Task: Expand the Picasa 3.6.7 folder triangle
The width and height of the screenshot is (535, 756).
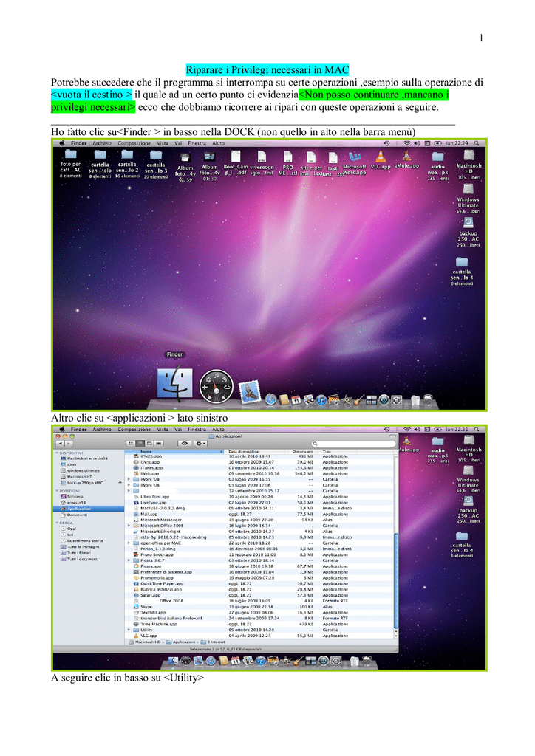Action: pyautogui.click(x=129, y=560)
